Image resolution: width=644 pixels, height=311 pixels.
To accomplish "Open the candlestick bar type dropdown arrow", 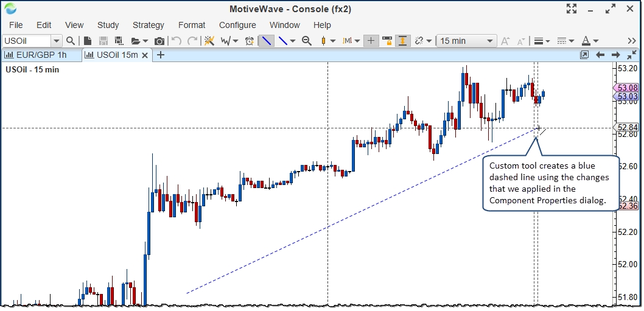I will [x=333, y=41].
